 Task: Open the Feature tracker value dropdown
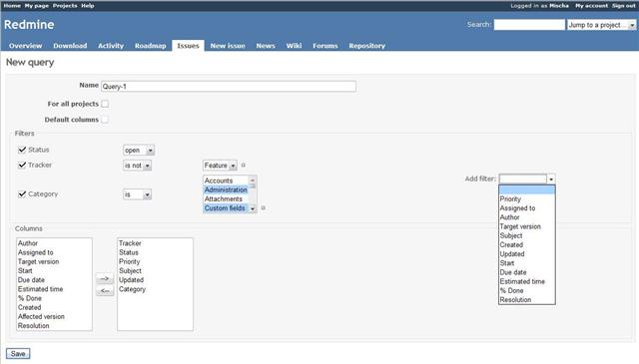coord(220,166)
